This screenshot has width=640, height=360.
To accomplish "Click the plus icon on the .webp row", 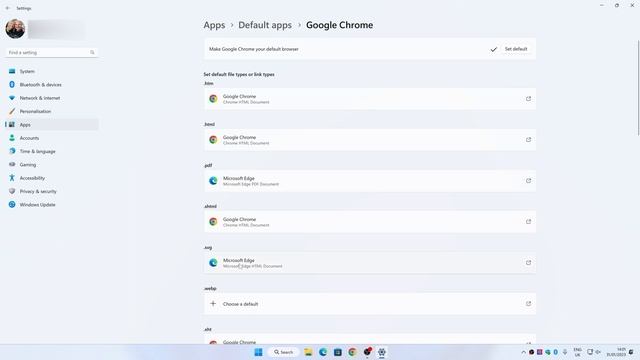I will 213,304.
